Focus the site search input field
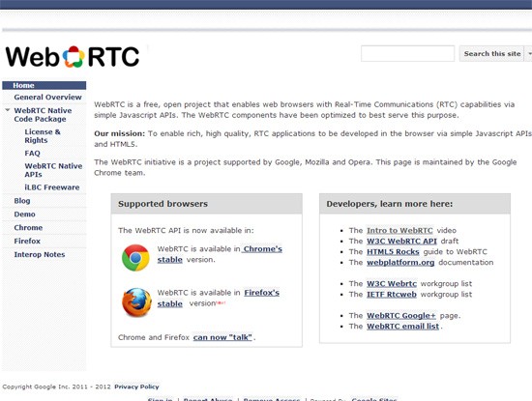This screenshot has width=532, height=401. pyautogui.click(x=407, y=53)
